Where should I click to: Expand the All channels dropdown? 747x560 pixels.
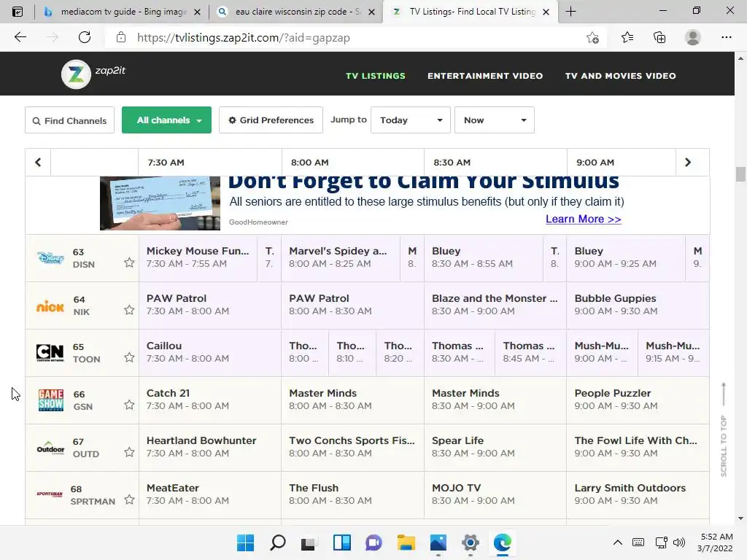pos(167,120)
